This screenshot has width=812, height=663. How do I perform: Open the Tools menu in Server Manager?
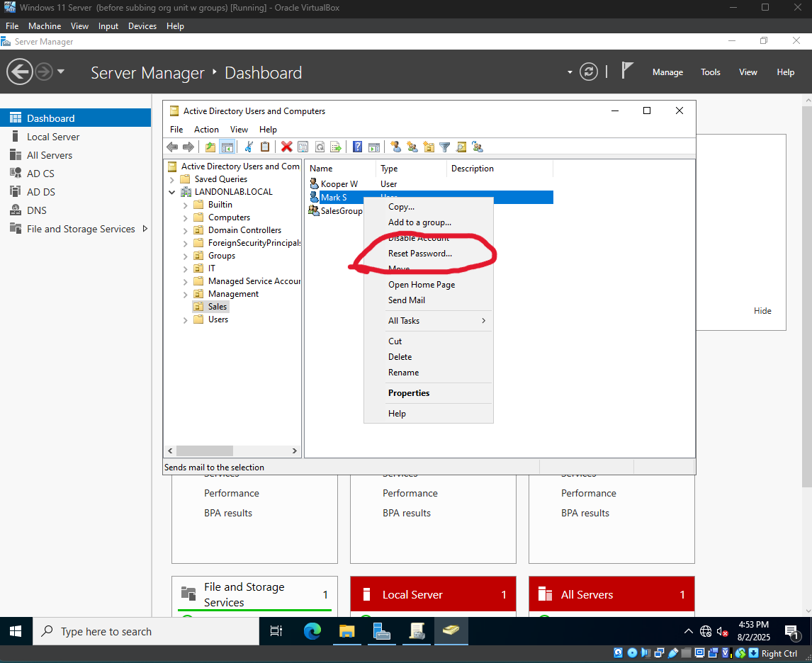pos(711,72)
